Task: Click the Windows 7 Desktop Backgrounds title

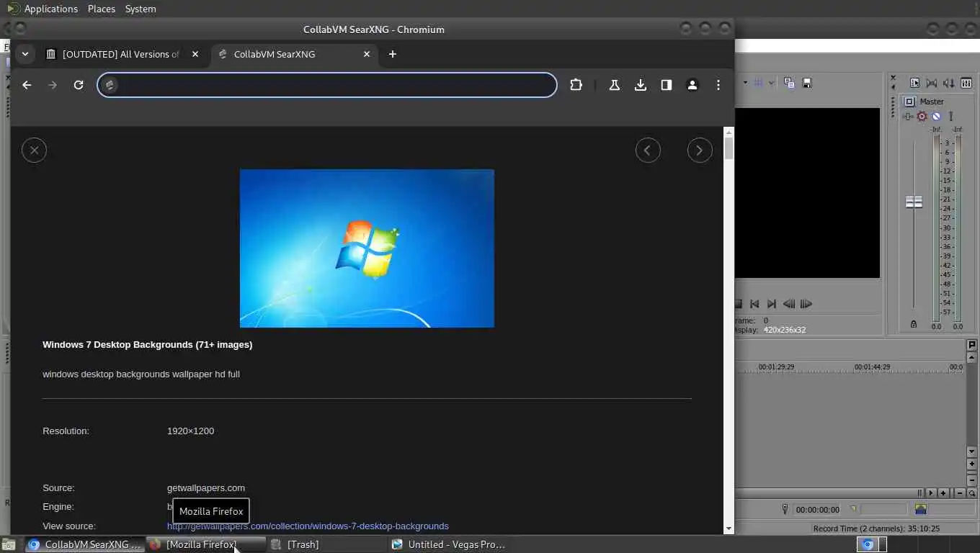Action: click(x=147, y=345)
